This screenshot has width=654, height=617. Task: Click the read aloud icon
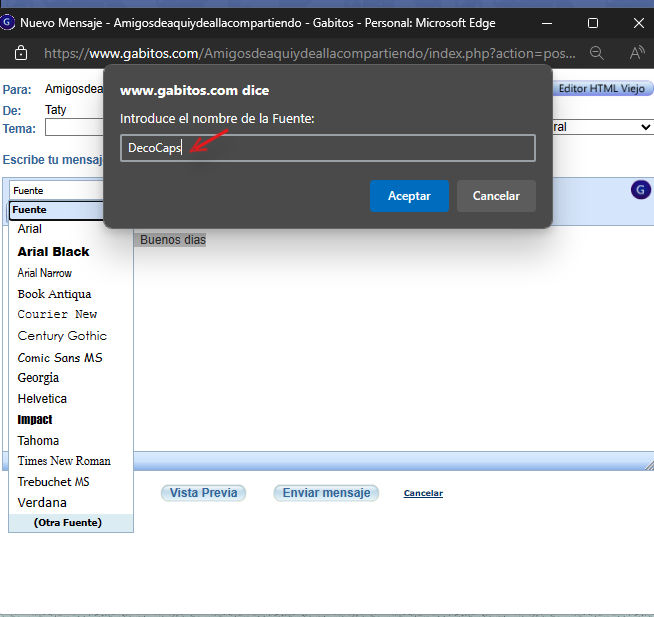point(636,54)
